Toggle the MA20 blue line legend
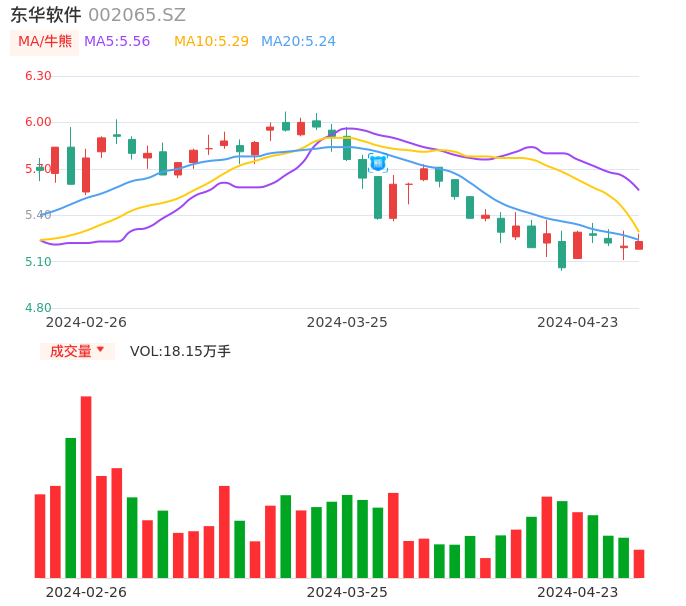 [x=298, y=42]
